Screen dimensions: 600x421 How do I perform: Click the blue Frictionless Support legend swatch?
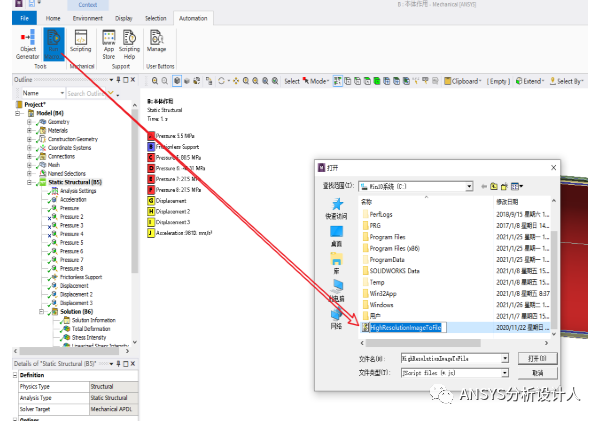click(151, 147)
